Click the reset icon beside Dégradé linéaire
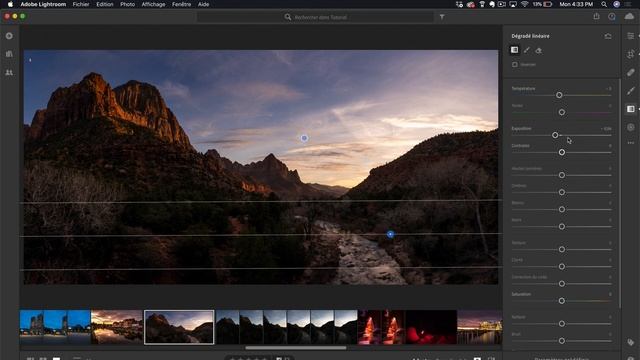640x360 pixels. click(x=608, y=36)
